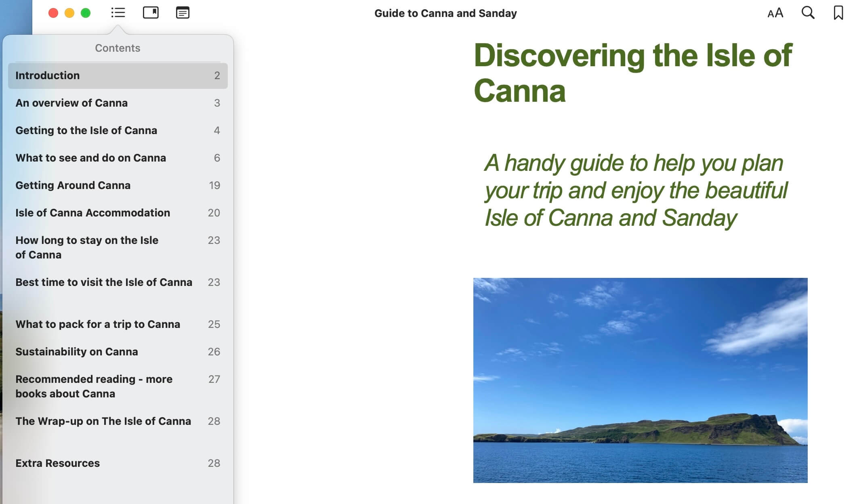Open What to pack for a trip

click(98, 324)
